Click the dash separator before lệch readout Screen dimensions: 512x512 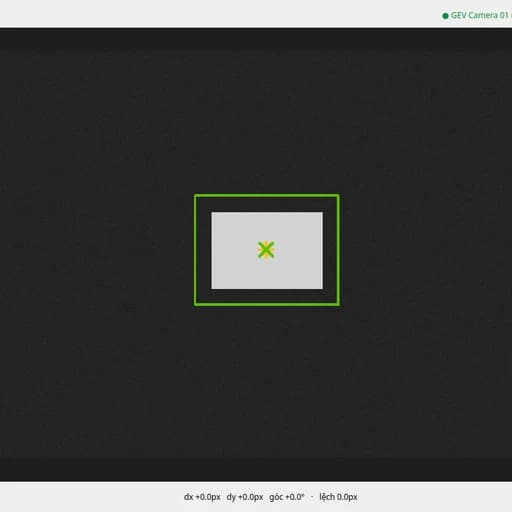pyautogui.click(x=312, y=497)
